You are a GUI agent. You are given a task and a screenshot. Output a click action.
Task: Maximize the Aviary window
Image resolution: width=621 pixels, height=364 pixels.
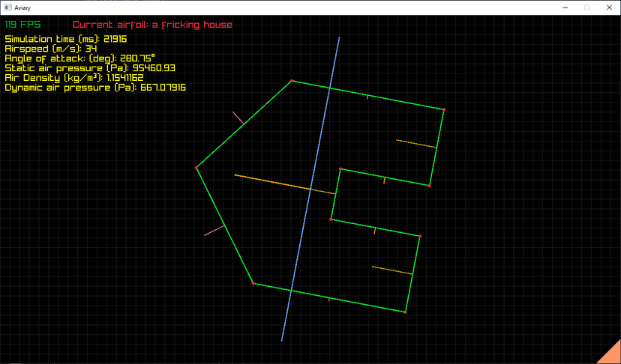pos(587,7)
